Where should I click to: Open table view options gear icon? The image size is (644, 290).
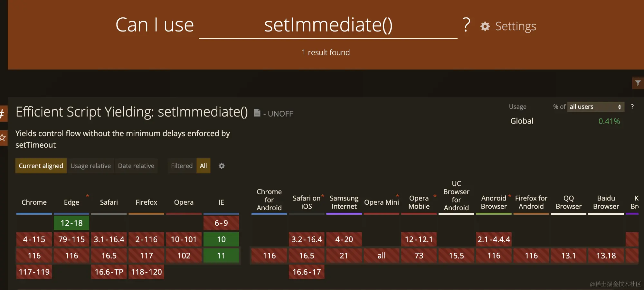222,166
